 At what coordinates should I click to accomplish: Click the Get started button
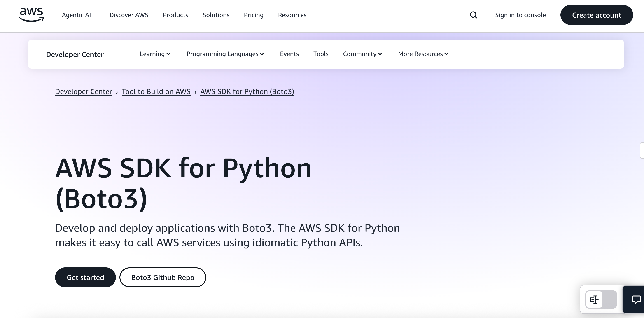coord(85,277)
